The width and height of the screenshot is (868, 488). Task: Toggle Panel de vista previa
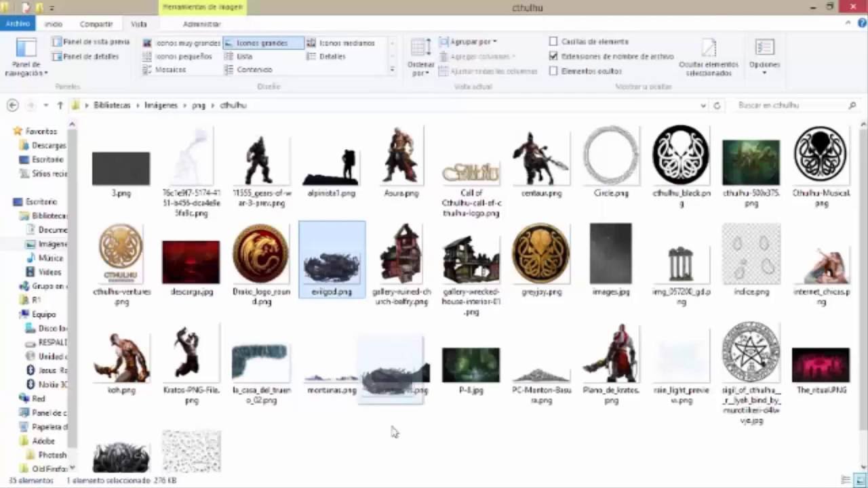point(90,42)
